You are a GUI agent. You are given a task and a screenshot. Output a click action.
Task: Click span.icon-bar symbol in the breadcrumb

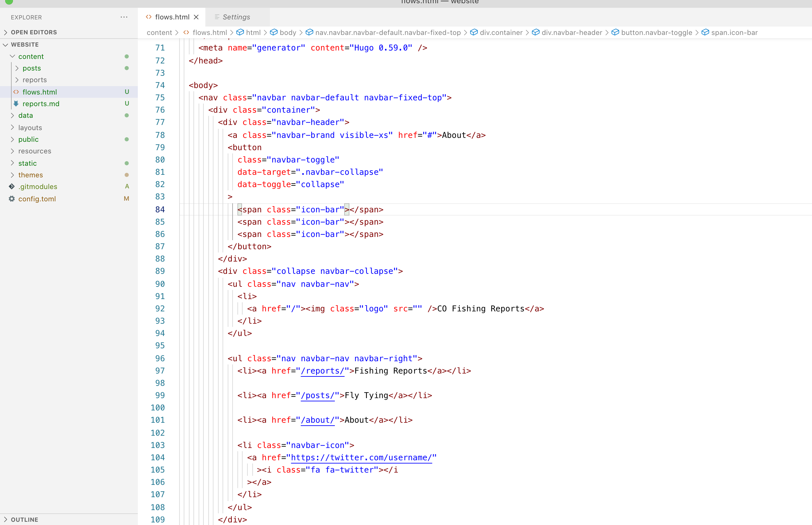[734, 32]
